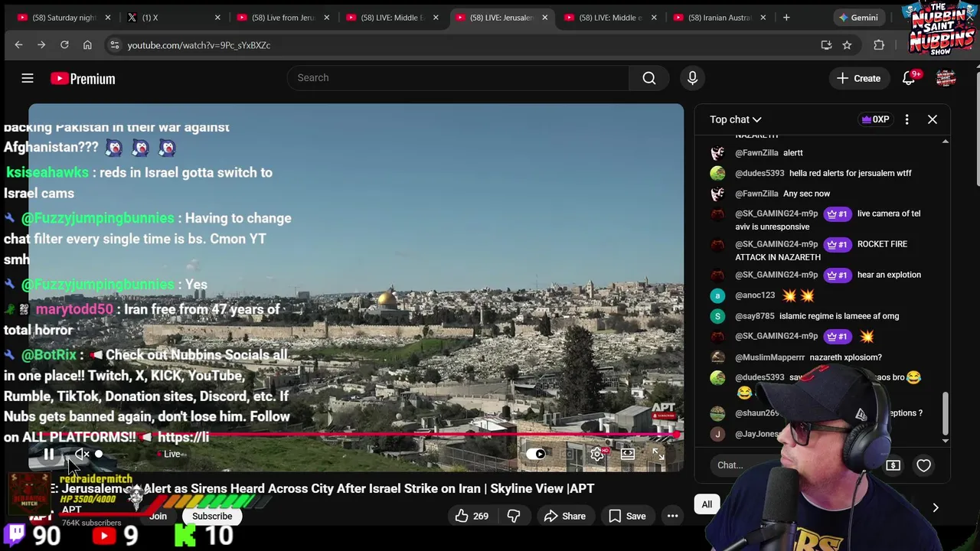This screenshot has width=980, height=551.
Task: Share the video
Action: [564, 517]
